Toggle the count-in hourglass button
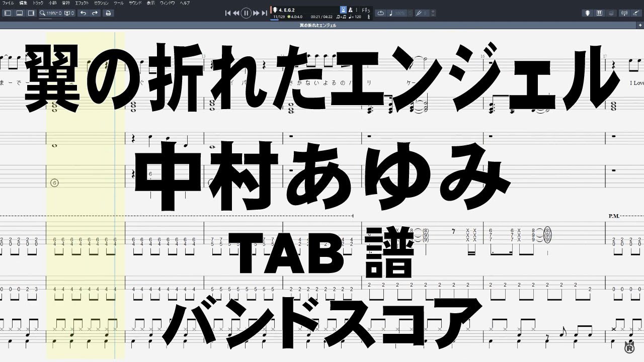 coord(343,10)
